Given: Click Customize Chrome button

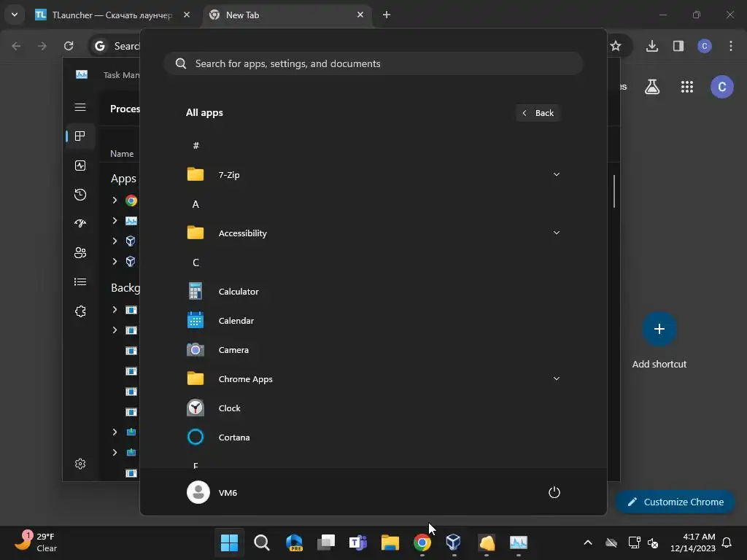Looking at the screenshot, I should [x=675, y=502].
